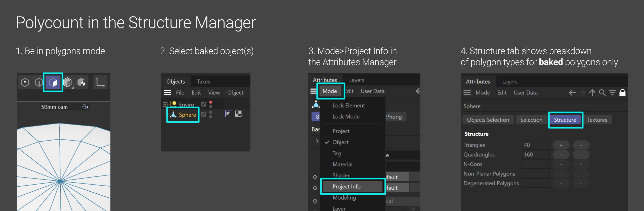Open the Structure tab button
The height and width of the screenshot is (211, 644).
coord(565,120)
